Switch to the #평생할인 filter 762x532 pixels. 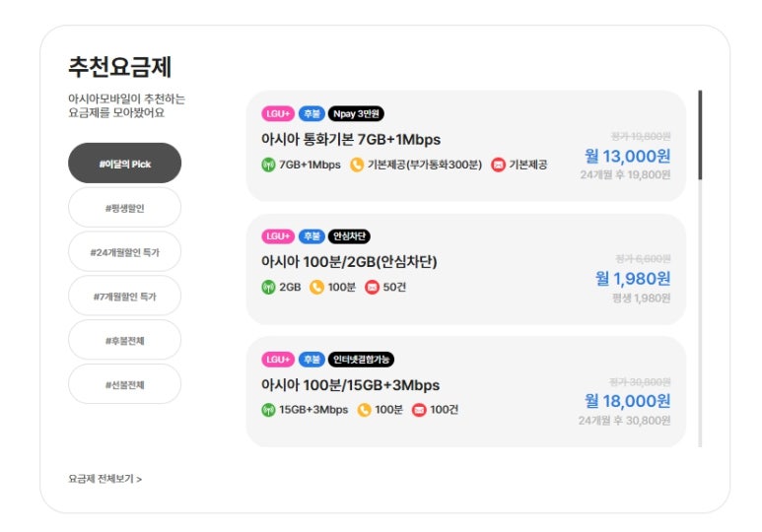pos(124,208)
